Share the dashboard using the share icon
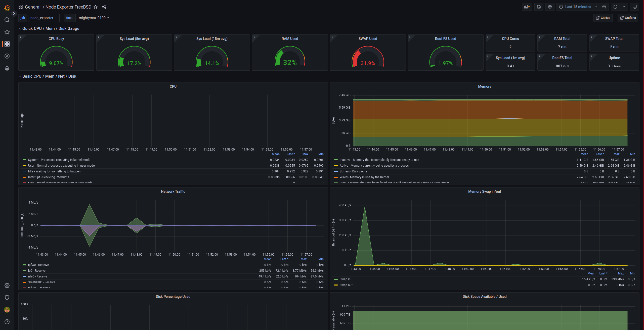Viewport: 644px width, 330px height. coord(104,7)
